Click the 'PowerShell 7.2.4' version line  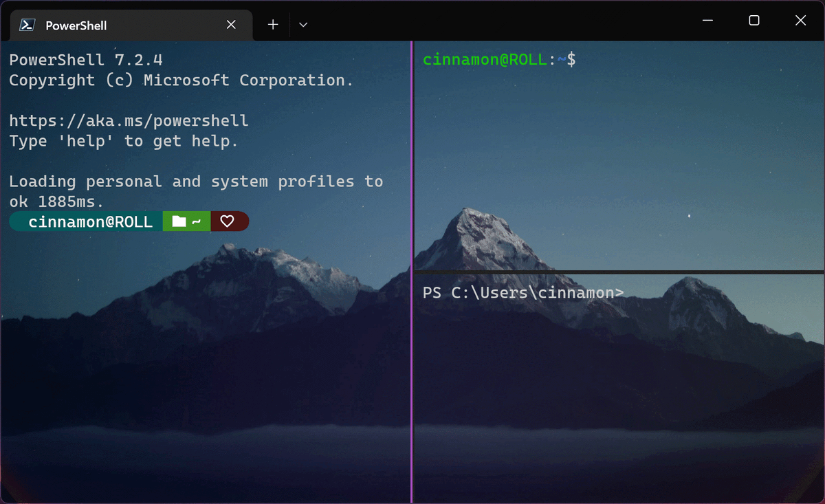[86, 60]
